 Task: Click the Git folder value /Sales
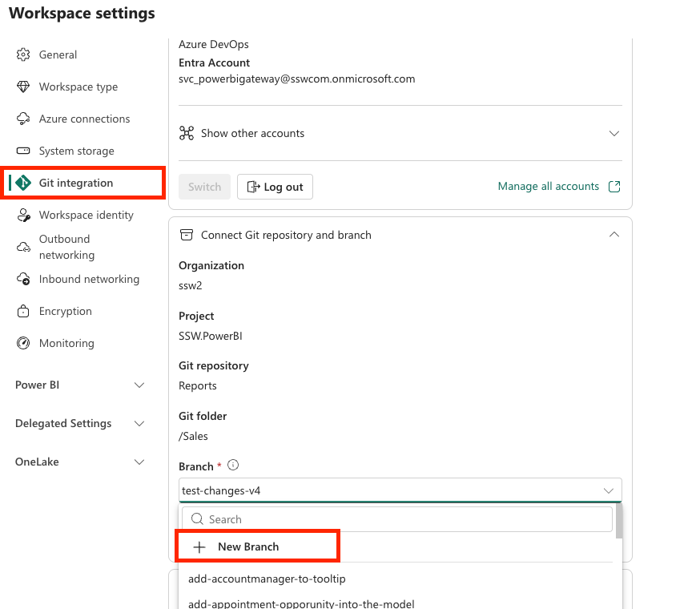pos(193,436)
